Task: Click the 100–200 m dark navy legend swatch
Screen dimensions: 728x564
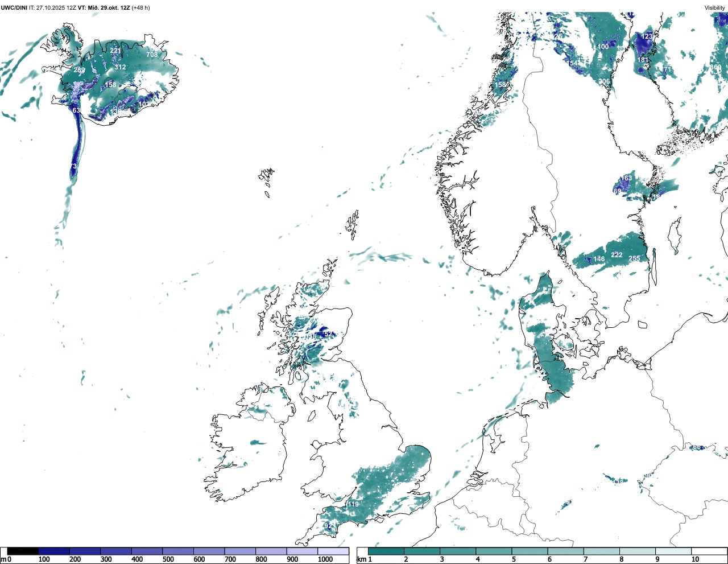Action: tap(54, 551)
